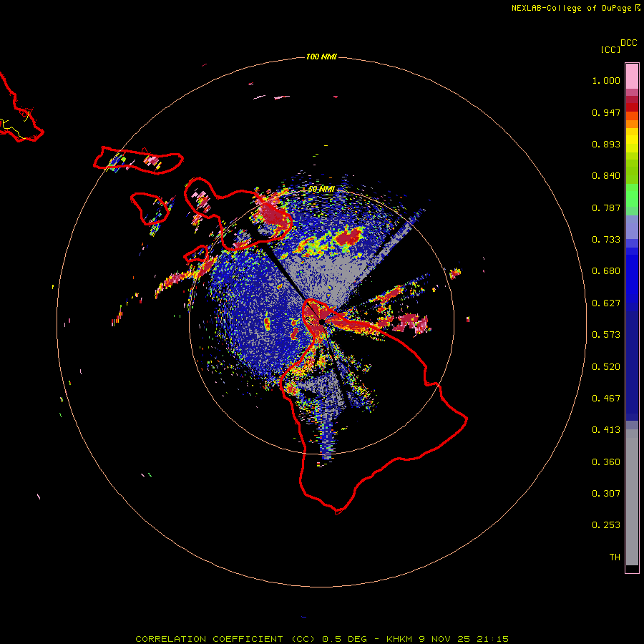Click the 0.787 scale value
The width and height of the screenshot is (644, 644).
tap(606, 208)
